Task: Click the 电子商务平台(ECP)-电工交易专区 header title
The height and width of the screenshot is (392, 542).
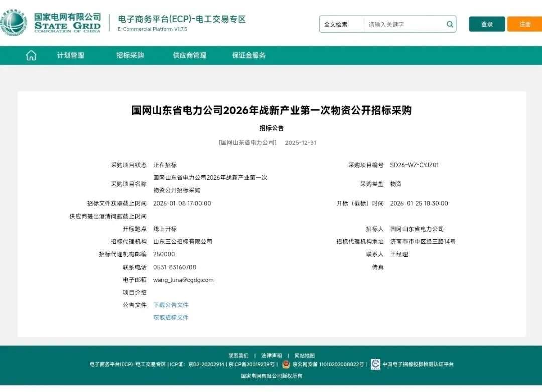Action: tap(182, 19)
